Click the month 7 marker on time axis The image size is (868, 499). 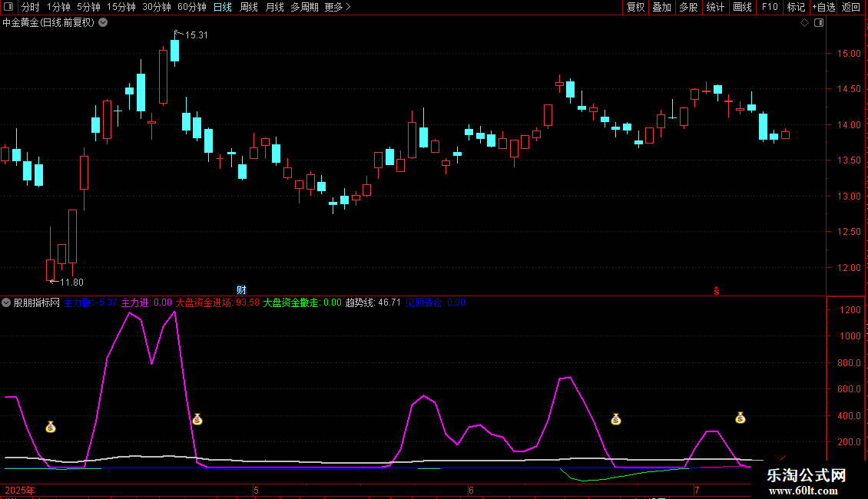point(697,490)
